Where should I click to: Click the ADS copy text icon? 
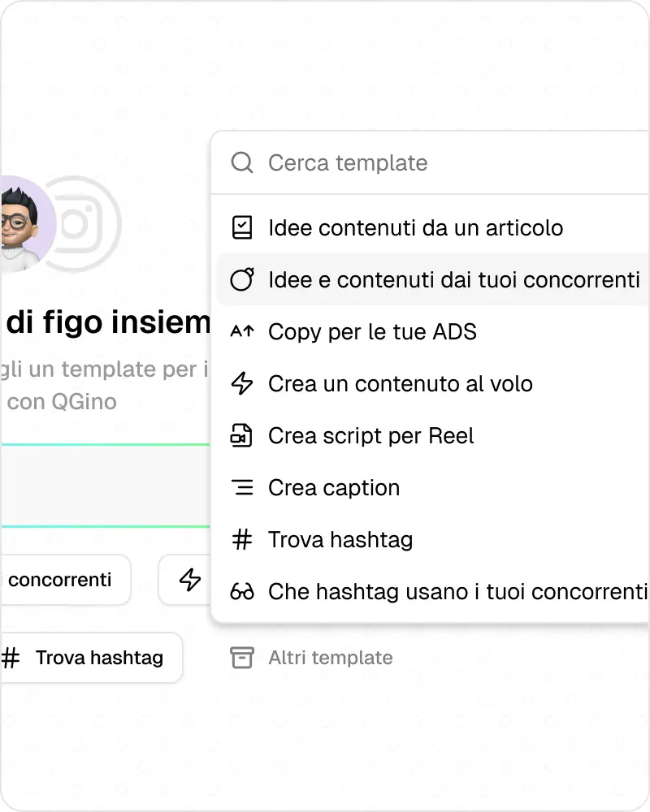point(242,331)
